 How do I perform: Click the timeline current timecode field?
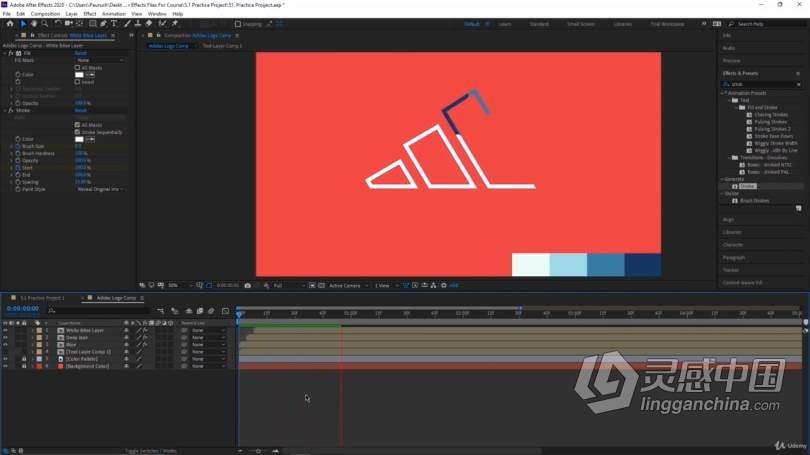tap(23, 309)
